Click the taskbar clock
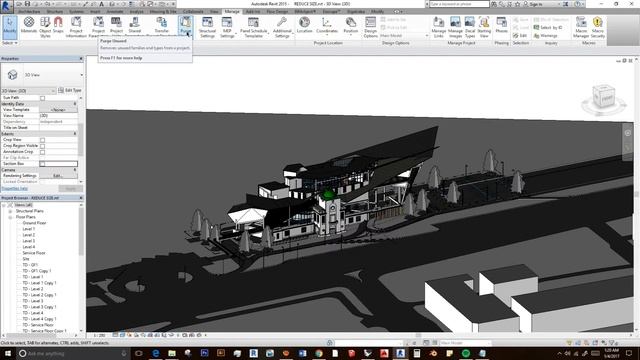Image resolution: width=640 pixels, height=360 pixels. tap(611, 353)
